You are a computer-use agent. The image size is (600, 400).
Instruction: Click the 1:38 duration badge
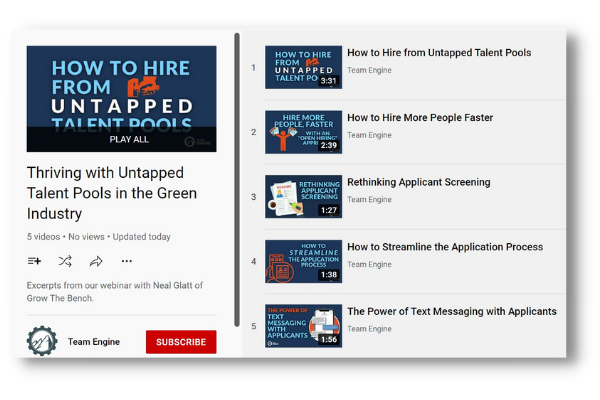click(x=329, y=275)
